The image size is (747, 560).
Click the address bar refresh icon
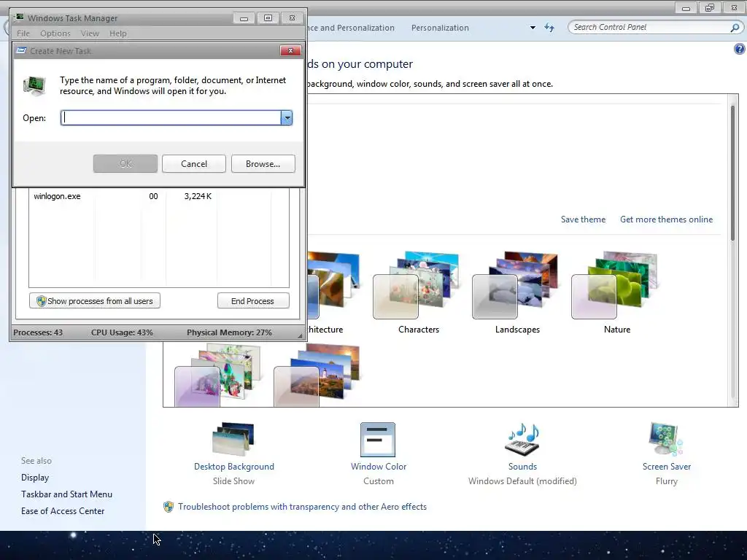tap(549, 28)
